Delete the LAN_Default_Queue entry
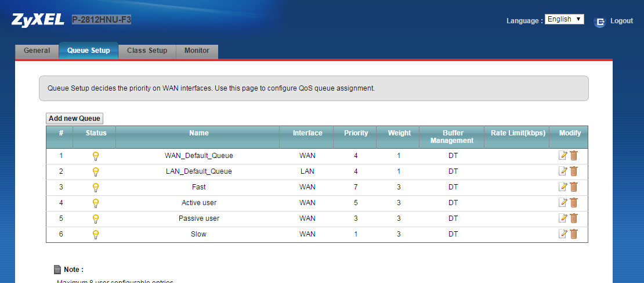Image resolution: width=644 pixels, height=283 pixels. (x=574, y=171)
